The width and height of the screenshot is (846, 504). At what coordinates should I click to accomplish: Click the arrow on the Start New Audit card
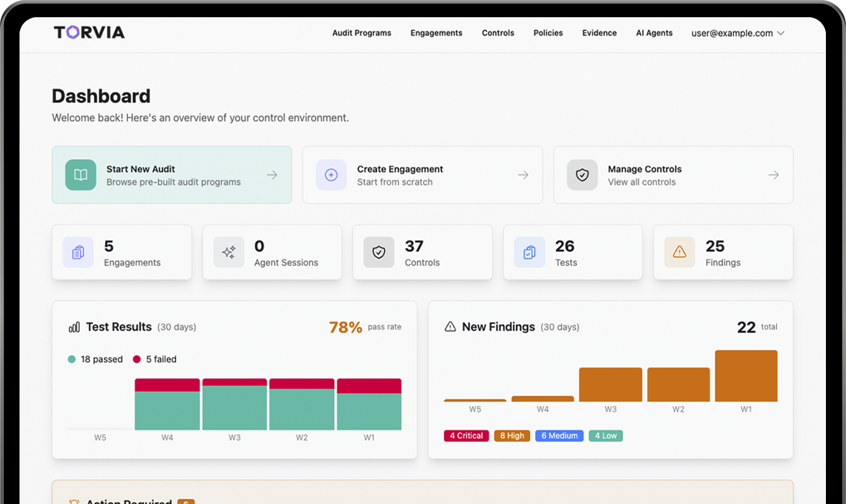272,175
